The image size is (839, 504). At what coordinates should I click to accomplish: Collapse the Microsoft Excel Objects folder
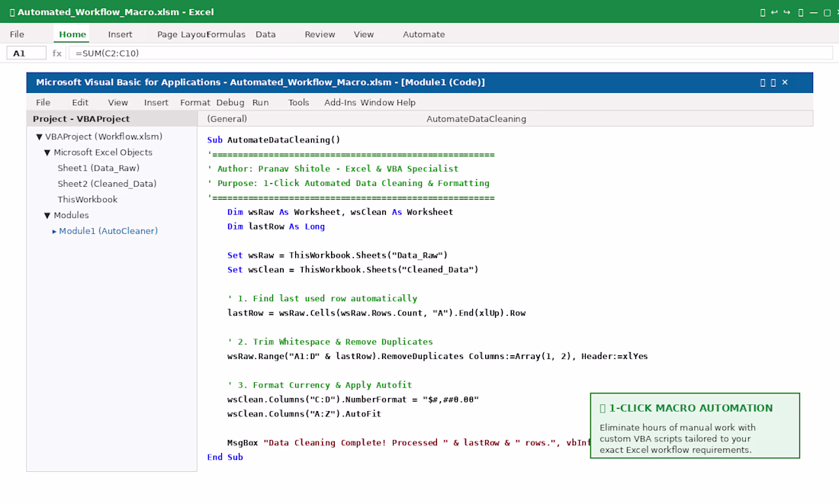pyautogui.click(x=47, y=152)
